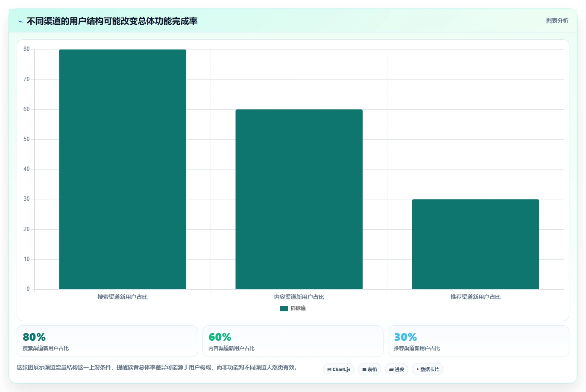Click the x-axis label 推荐渠道新用户占比
The image size is (586, 392).
tap(475, 297)
